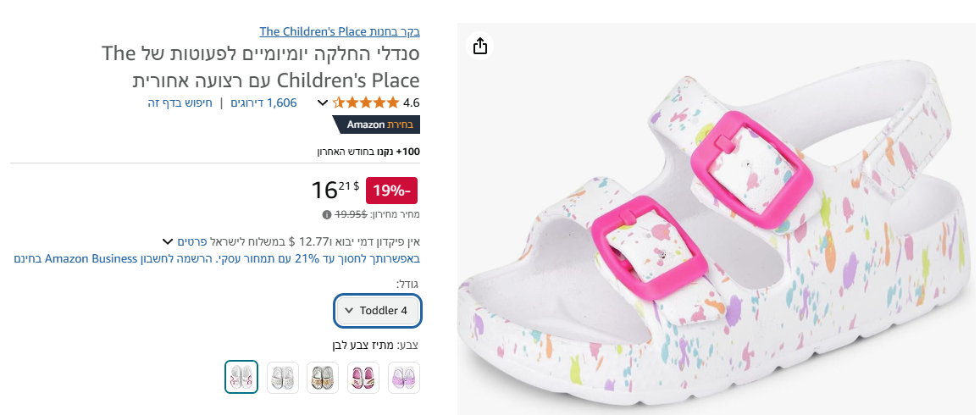Screen dimensions: 980x415
Task: Expand the ratings breakdown chevron
Action: click(323, 102)
